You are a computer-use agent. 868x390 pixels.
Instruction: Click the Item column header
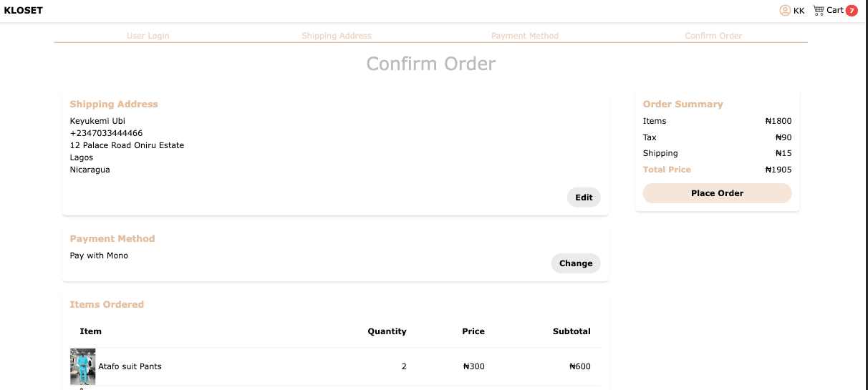pos(91,331)
